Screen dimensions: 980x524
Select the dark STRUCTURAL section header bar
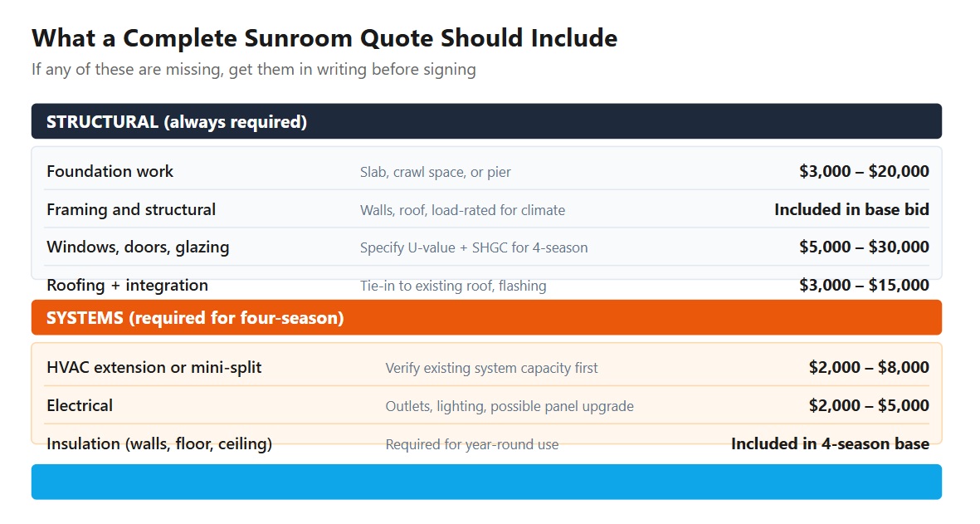pos(485,122)
